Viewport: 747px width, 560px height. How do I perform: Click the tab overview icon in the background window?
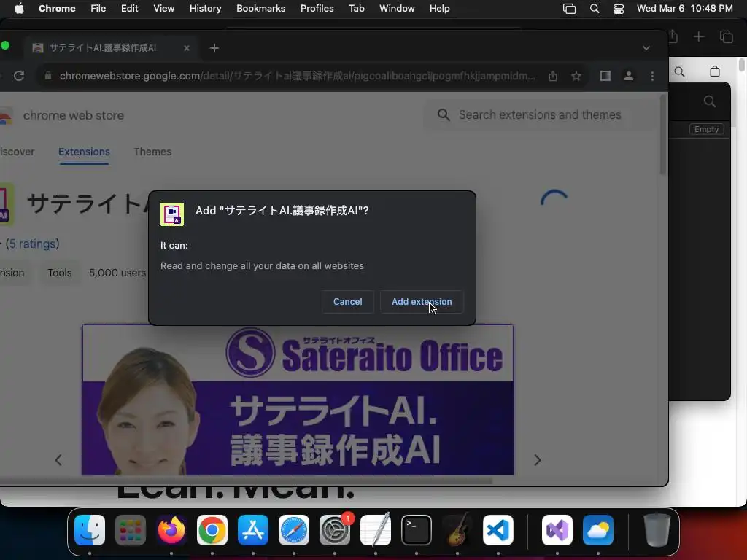726,36
